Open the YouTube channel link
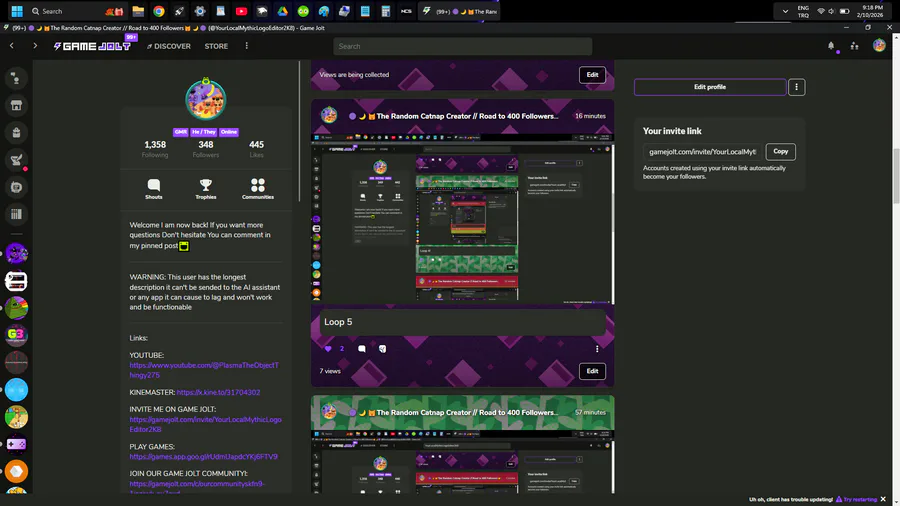This screenshot has height=506, width=900. (x=204, y=370)
